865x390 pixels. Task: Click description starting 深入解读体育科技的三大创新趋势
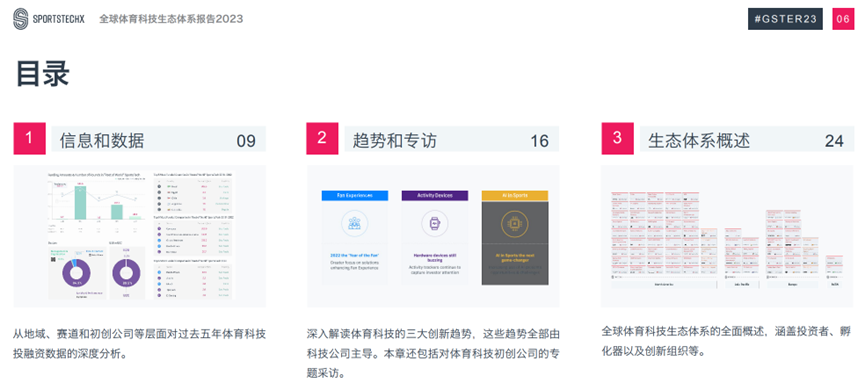tap(434, 353)
